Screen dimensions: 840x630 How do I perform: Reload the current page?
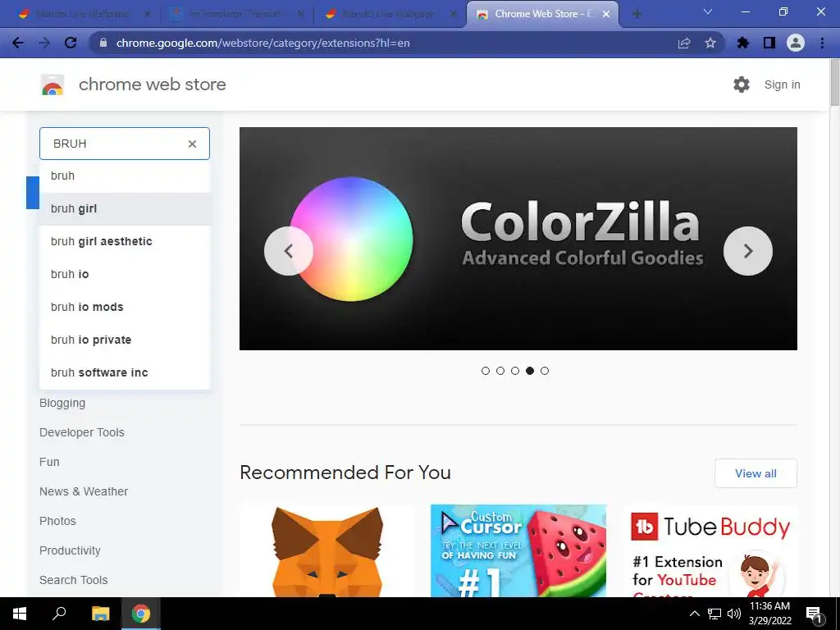click(71, 43)
